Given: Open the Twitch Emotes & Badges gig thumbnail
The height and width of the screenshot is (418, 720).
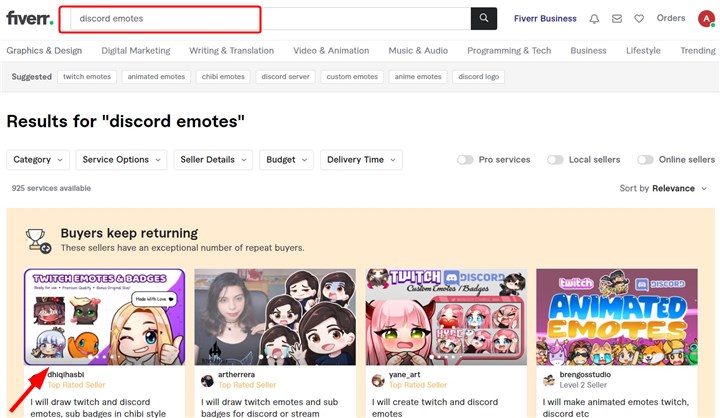Looking at the screenshot, I should point(105,317).
